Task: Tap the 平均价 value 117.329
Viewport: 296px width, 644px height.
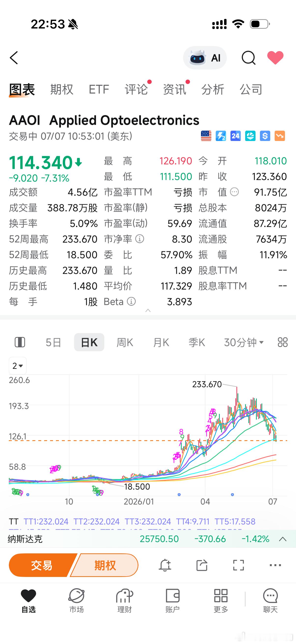Action: pyautogui.click(x=176, y=286)
